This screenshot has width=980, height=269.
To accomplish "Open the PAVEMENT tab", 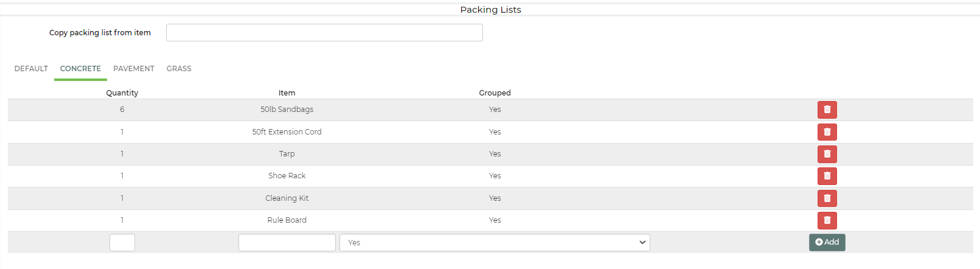I will pyautogui.click(x=134, y=69).
